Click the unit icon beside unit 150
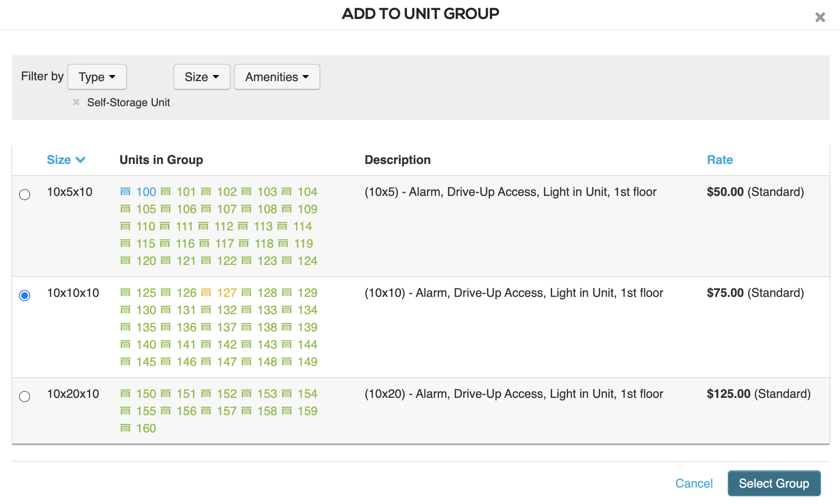Image resolution: width=840 pixels, height=504 pixels. tap(126, 394)
